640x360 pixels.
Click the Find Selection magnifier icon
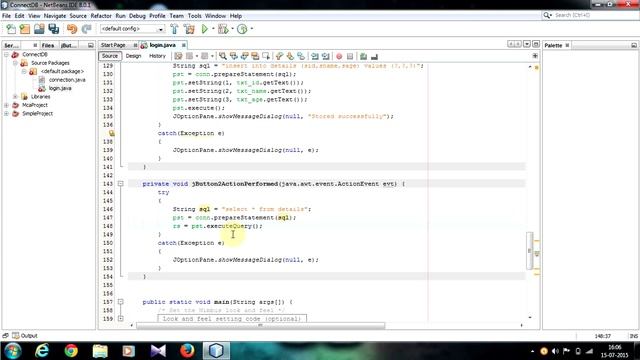click(x=222, y=56)
